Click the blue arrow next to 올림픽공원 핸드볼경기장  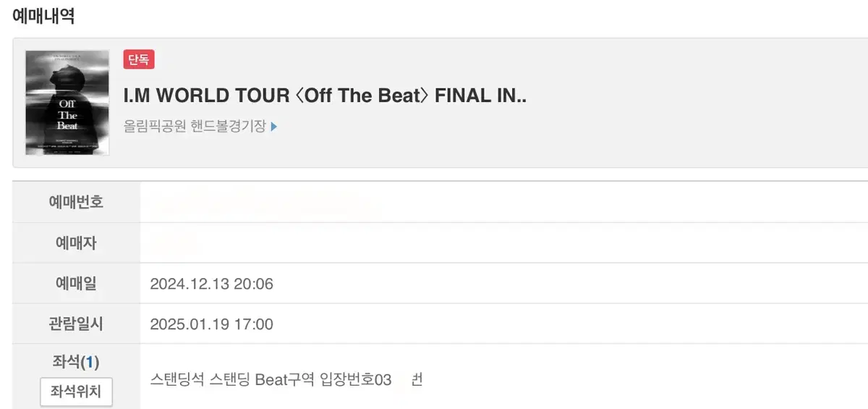tap(273, 127)
